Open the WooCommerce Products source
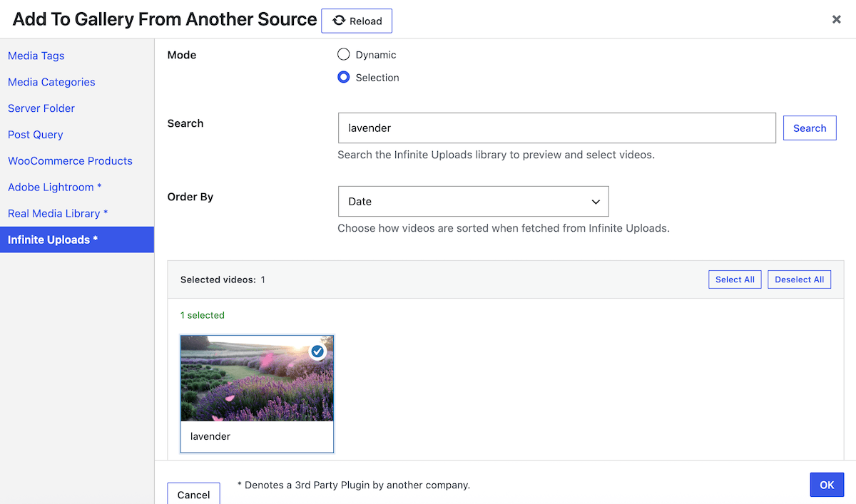The image size is (856, 504). [x=69, y=161]
